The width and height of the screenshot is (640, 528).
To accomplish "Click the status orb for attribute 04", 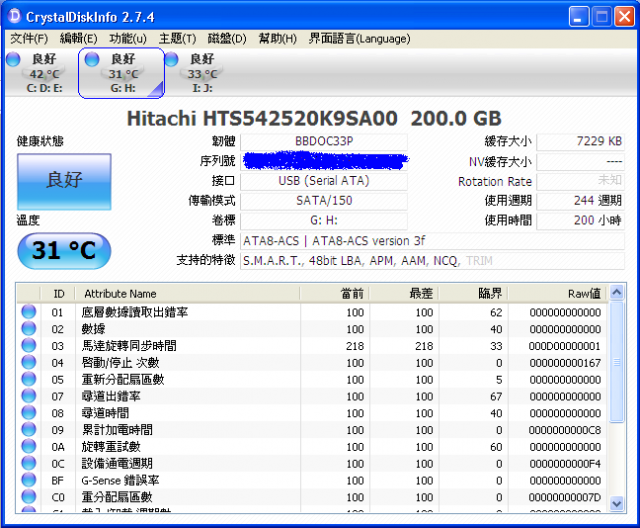I will coord(29,362).
